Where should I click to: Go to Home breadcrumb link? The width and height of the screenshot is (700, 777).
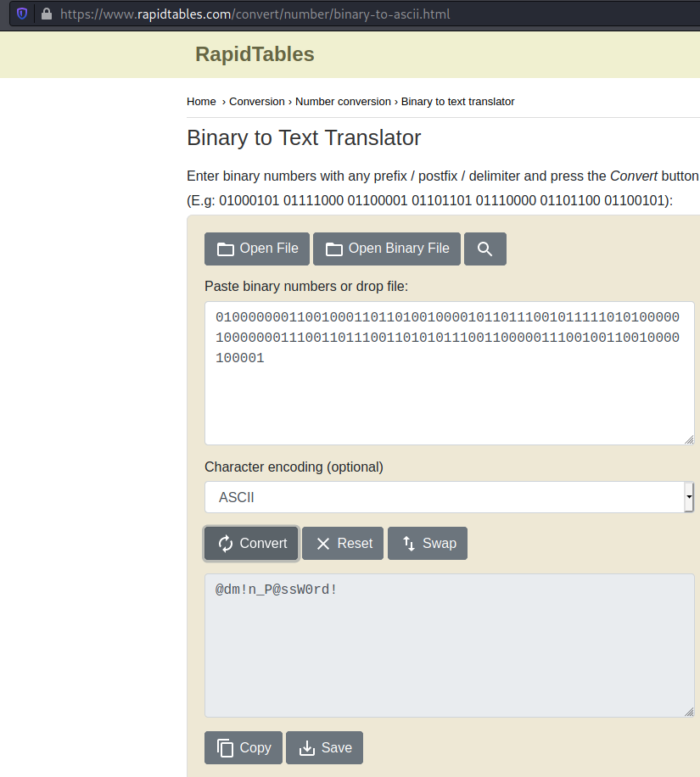201,101
